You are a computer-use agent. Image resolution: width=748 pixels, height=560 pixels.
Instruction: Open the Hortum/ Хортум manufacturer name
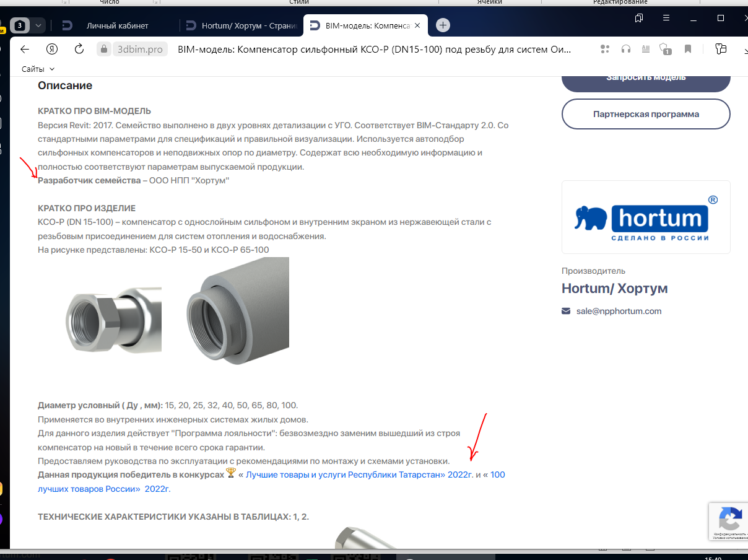(x=614, y=288)
